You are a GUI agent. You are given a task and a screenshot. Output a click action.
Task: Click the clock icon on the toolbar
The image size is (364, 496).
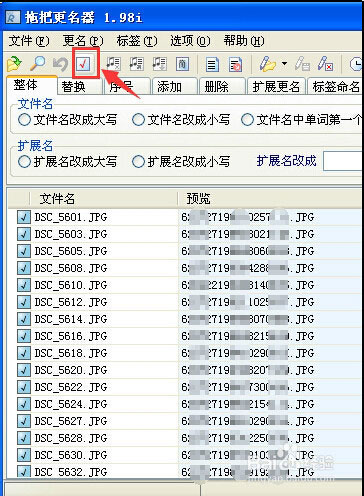tap(356, 64)
